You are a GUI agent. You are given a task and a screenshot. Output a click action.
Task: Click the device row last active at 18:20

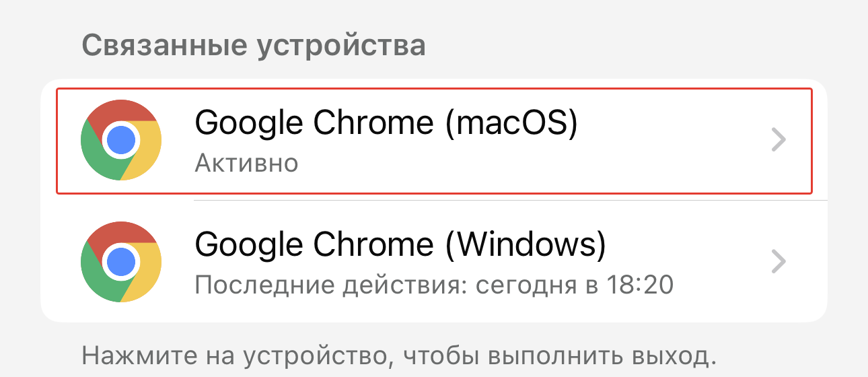(x=434, y=261)
